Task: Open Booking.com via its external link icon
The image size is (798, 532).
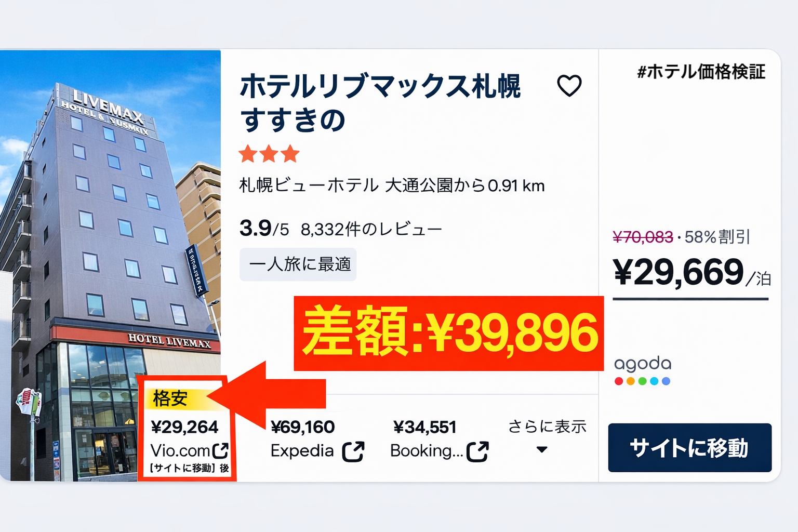Action: pos(478,451)
